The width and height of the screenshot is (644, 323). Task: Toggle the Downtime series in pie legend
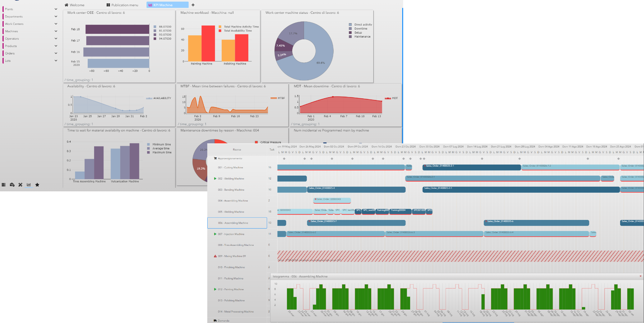tap(360, 29)
